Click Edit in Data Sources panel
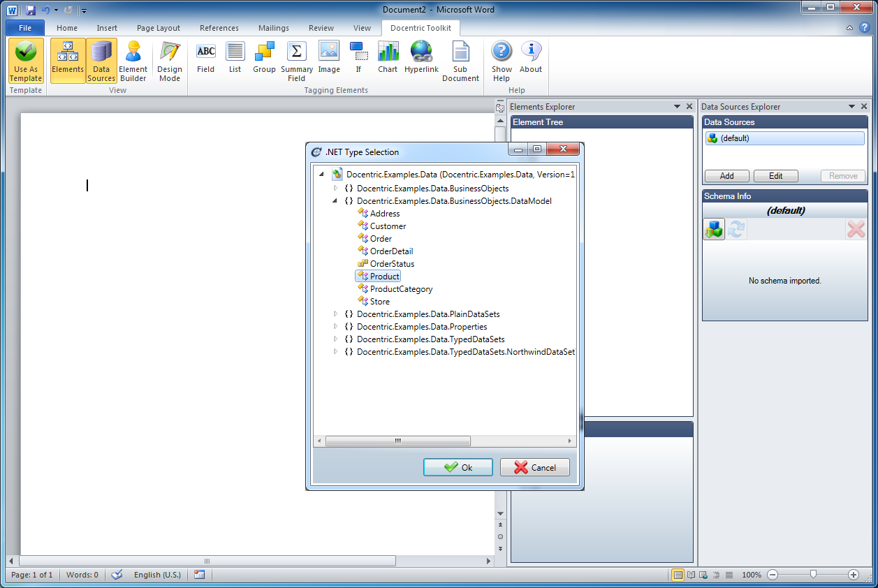878x588 pixels. click(x=775, y=176)
